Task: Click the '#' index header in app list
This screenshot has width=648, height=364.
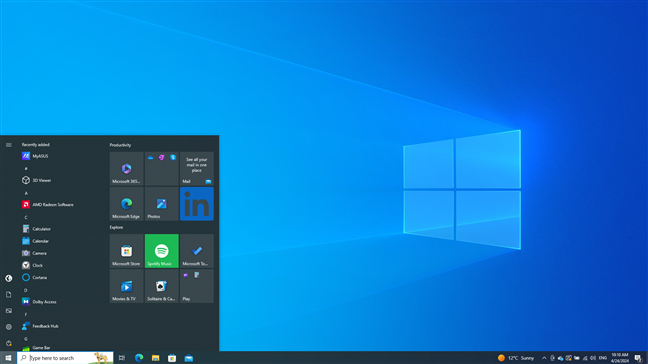Action: coord(26,169)
